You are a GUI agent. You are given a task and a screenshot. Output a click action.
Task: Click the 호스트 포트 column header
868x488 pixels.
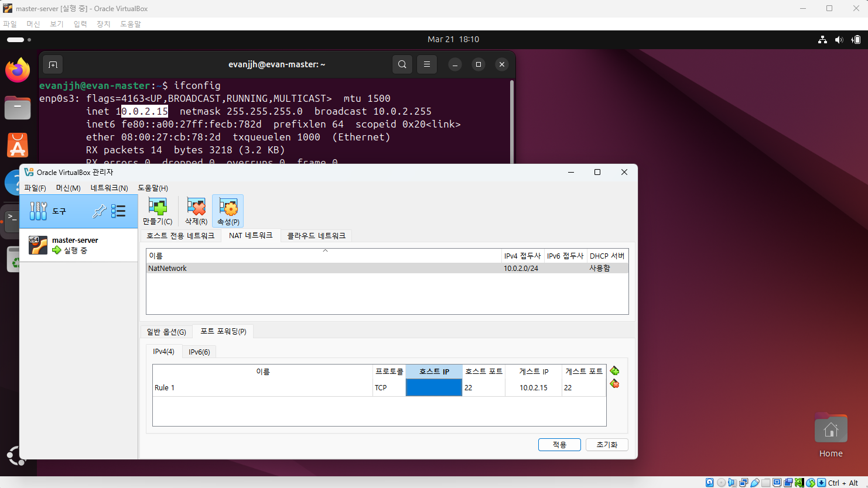[x=484, y=372]
